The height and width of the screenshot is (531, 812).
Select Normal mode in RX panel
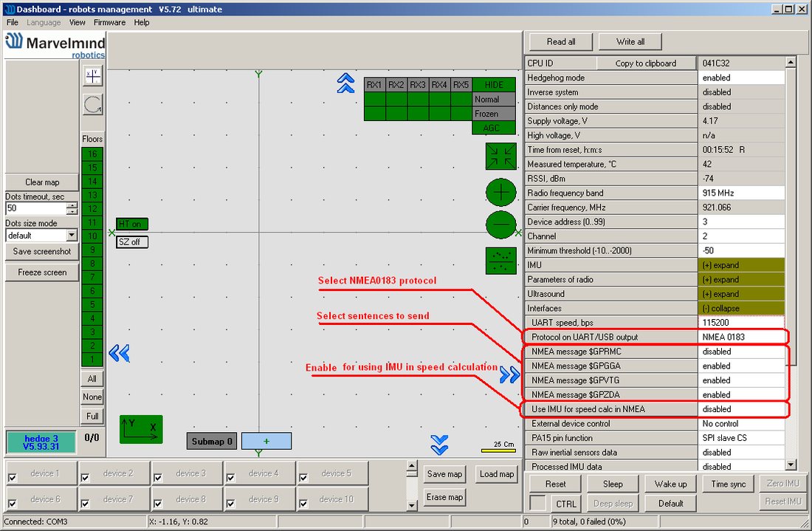pos(494,99)
